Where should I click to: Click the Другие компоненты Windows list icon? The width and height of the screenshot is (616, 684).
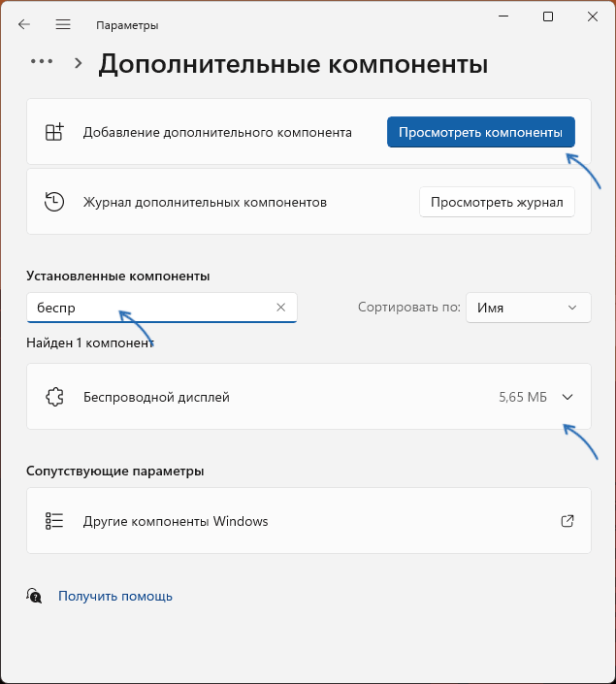54,521
